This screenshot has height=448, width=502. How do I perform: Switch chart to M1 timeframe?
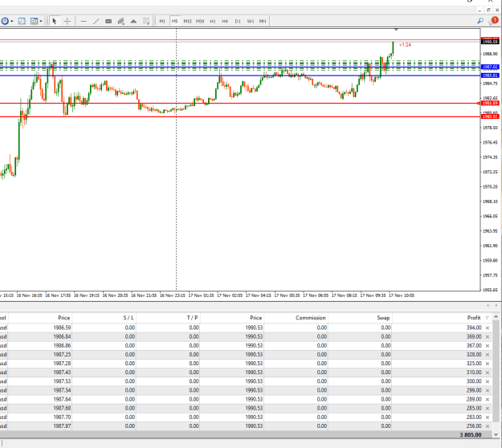point(162,22)
